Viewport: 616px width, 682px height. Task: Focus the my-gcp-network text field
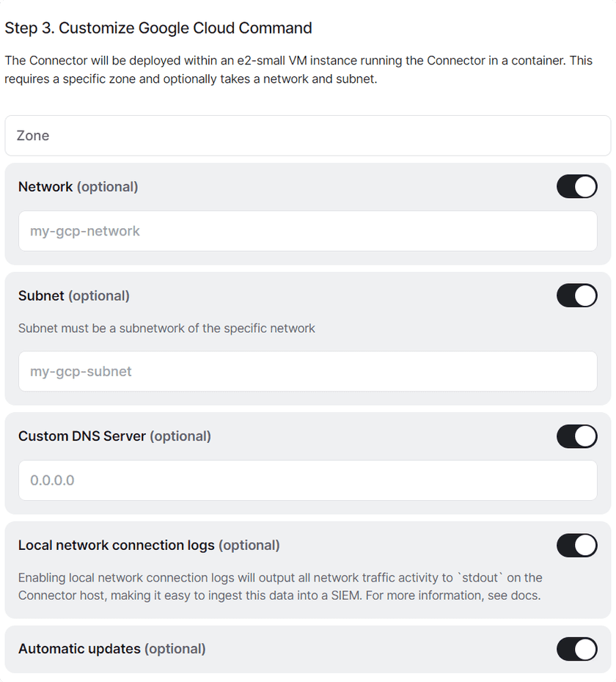click(308, 230)
